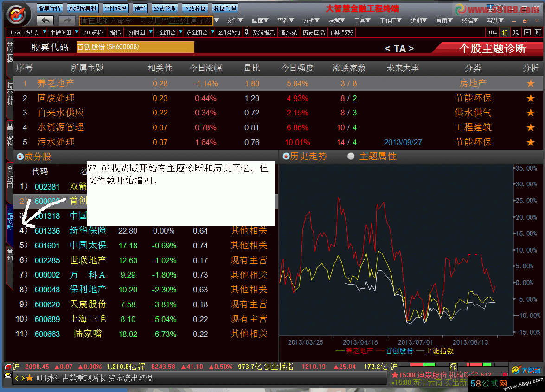Click the mail envelope icon in status bar
Image resolution: width=545 pixels, height=392 pixels.
(x=7, y=375)
